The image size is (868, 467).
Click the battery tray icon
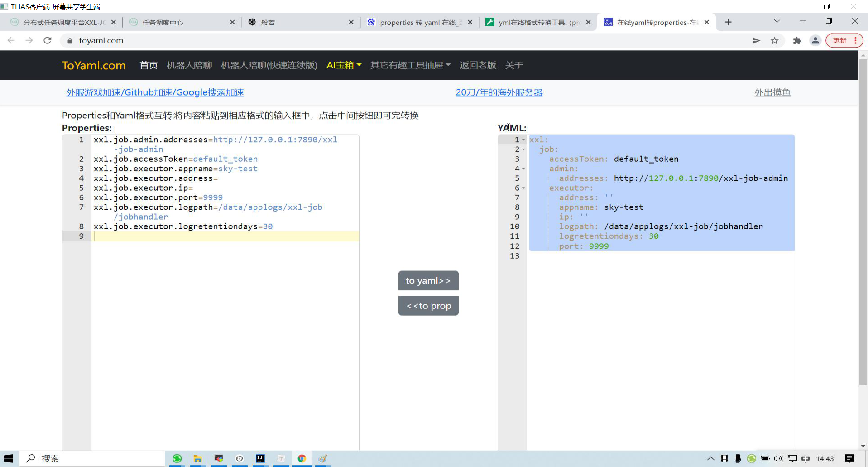765,458
